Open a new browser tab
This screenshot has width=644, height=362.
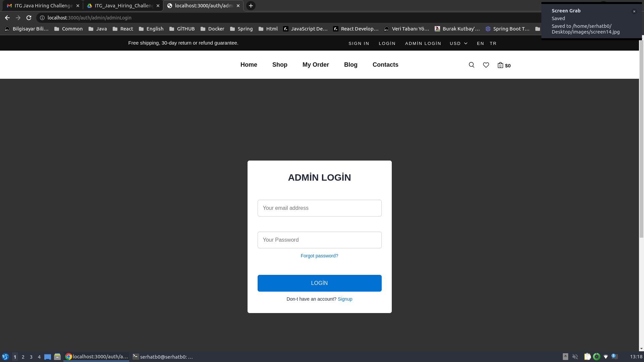pyautogui.click(x=251, y=6)
